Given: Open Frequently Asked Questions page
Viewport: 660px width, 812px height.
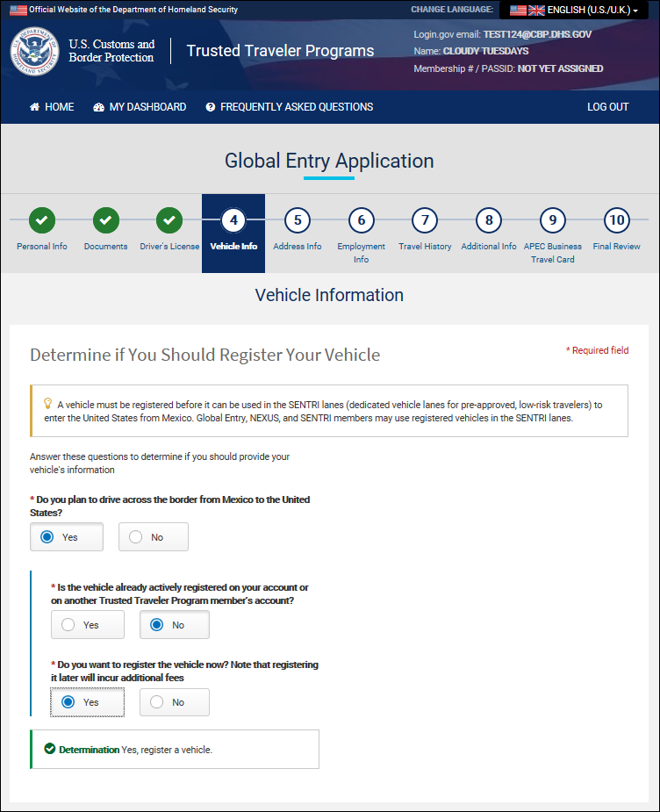Looking at the screenshot, I should click(x=289, y=107).
